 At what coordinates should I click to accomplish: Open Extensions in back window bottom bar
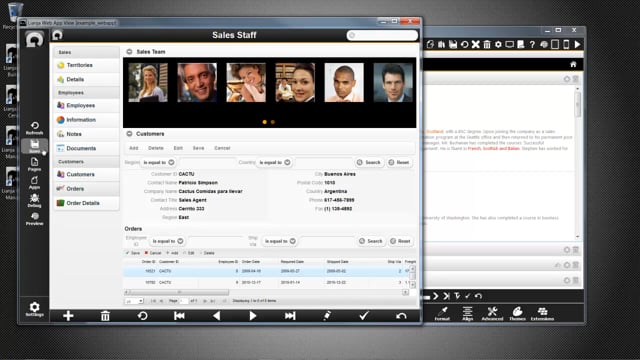point(542,313)
